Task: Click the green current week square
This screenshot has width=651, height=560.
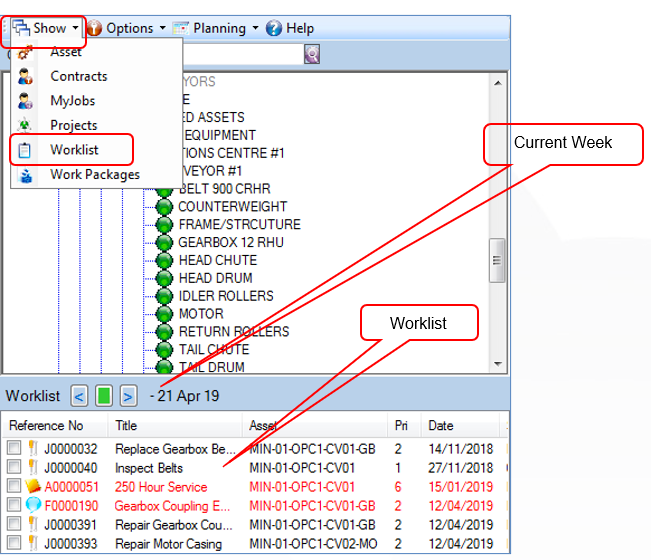Action: tap(104, 396)
